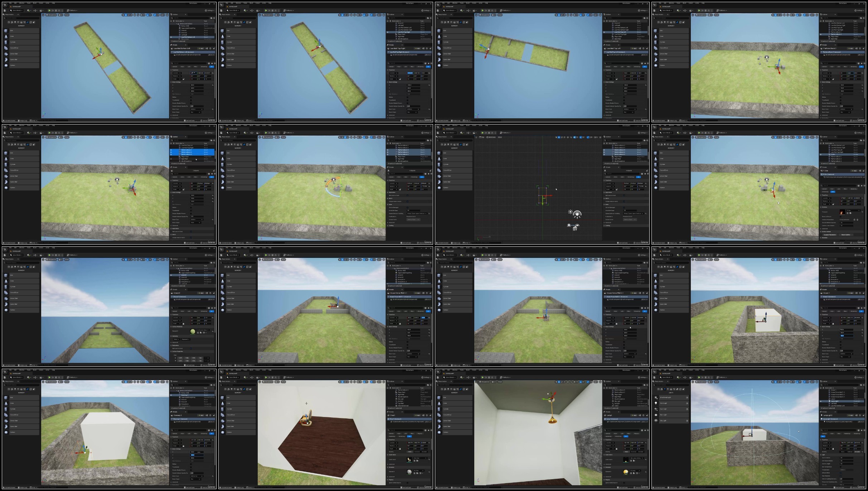
Task: Open the Alignment dropdown under Geometry
Action: (x=185, y=339)
